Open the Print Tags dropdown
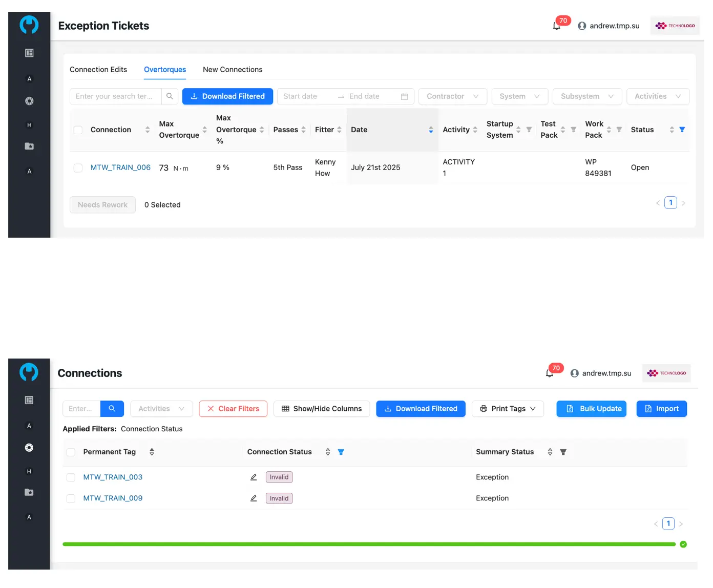This screenshot has height=588, width=713. (508, 409)
